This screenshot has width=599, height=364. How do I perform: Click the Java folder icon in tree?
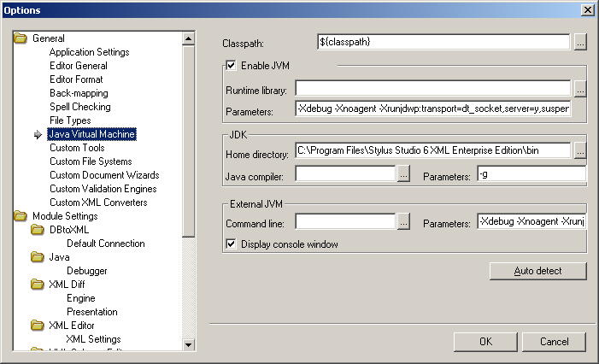click(38, 257)
